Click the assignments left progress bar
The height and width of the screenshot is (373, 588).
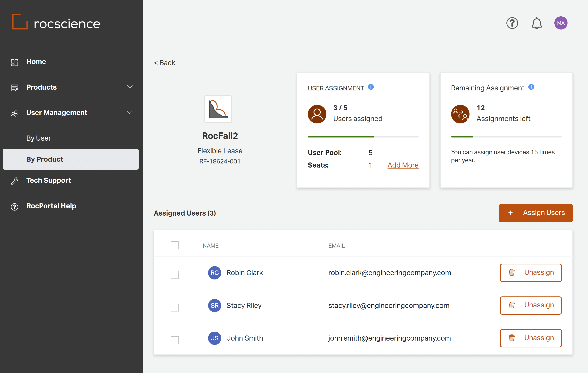tap(506, 137)
